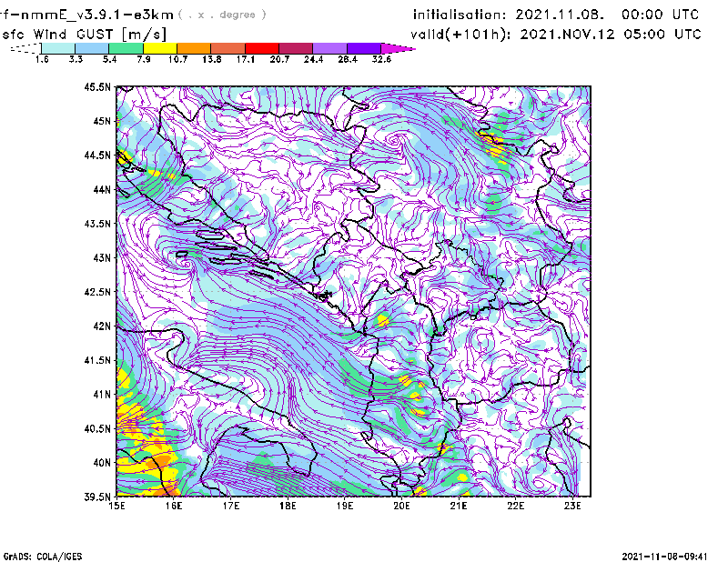Click the lavender 24.4–28.4 legend swatch

click(x=330, y=48)
